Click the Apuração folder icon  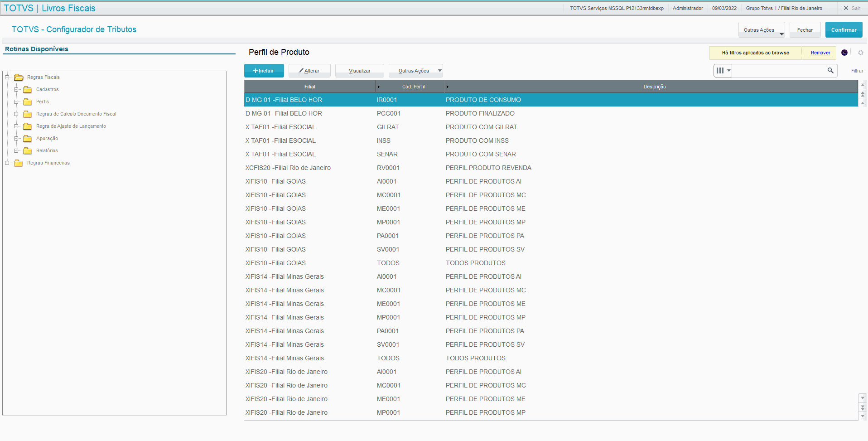tap(28, 138)
